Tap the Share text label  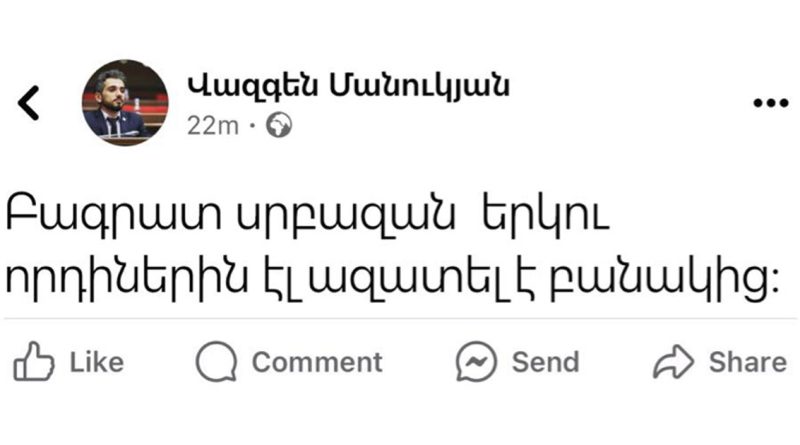pyautogui.click(x=746, y=362)
